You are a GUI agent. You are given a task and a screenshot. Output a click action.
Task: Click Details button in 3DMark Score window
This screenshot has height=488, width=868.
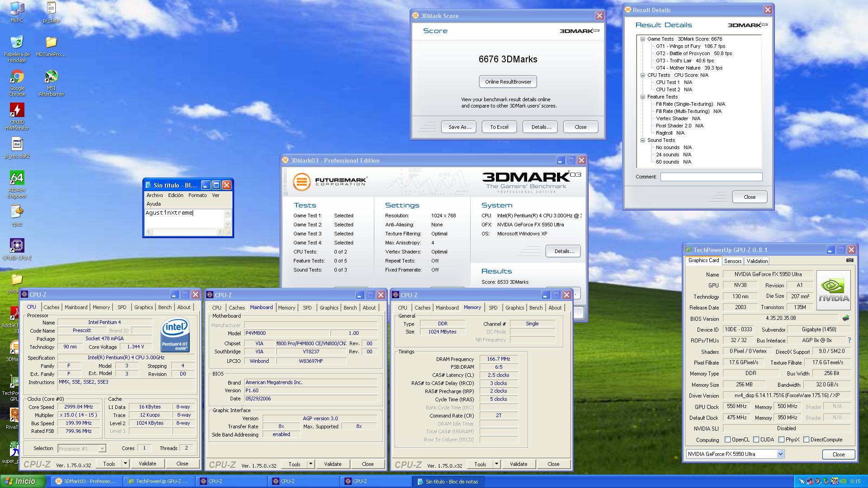point(541,127)
